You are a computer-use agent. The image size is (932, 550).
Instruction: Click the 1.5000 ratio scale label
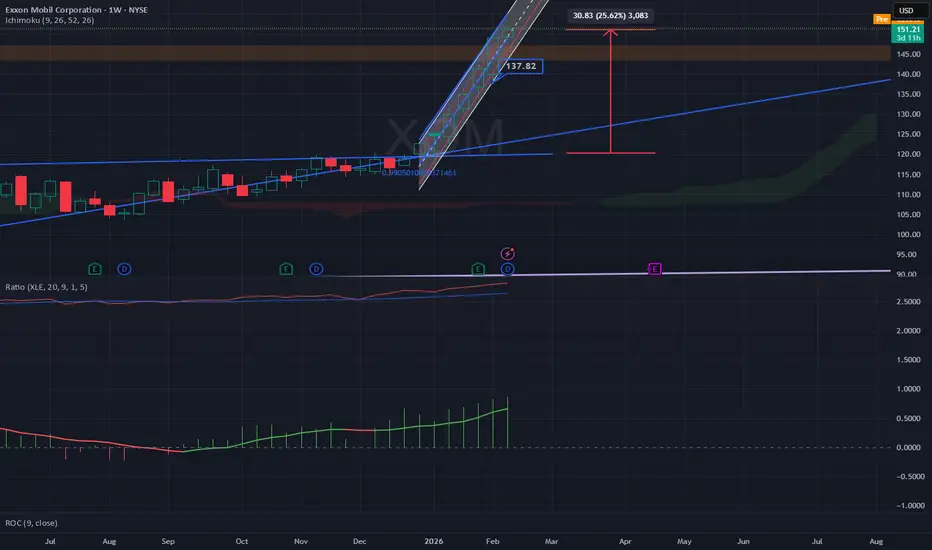tap(909, 360)
